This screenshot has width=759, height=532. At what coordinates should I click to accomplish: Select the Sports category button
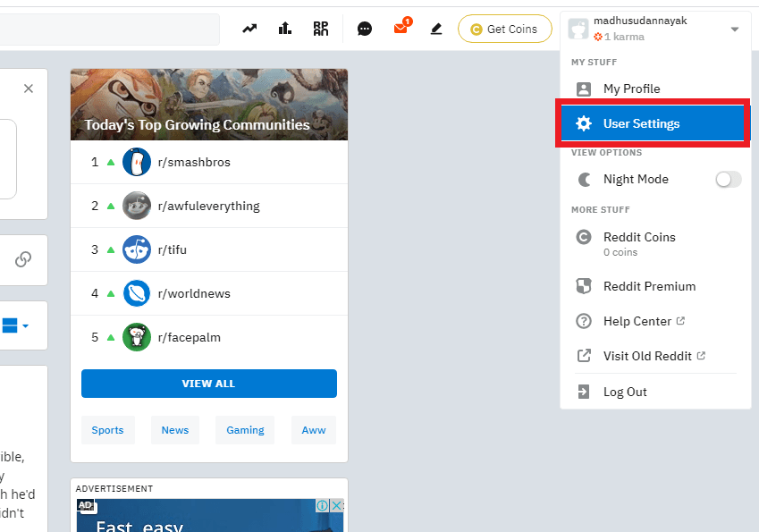[107, 430]
